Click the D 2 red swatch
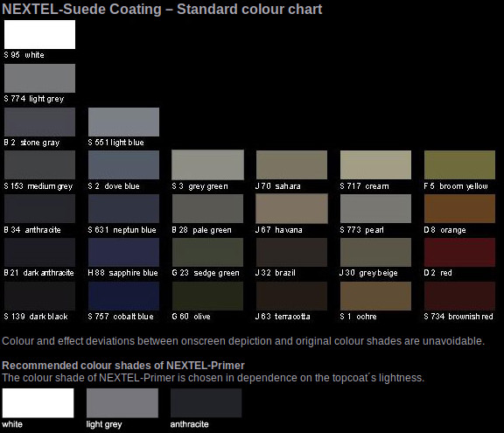The height and width of the screenshot is (433, 504). 459,252
